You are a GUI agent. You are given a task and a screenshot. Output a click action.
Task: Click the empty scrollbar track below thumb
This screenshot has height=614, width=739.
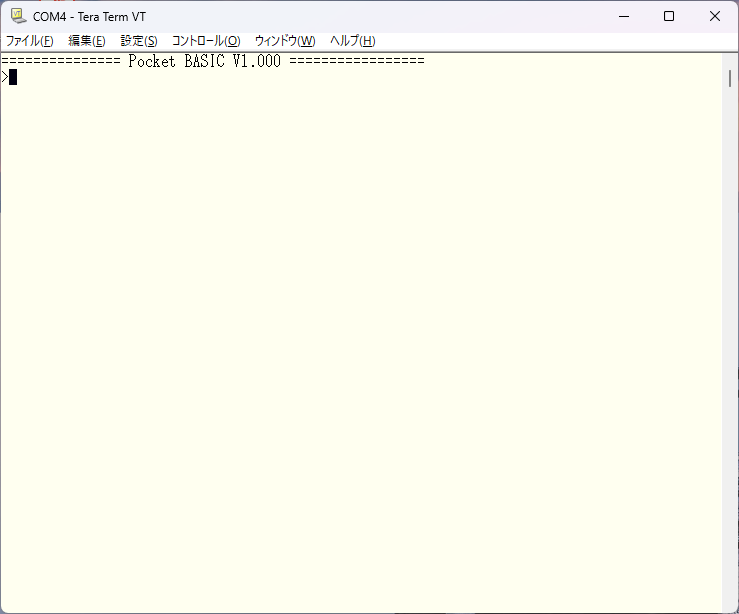coord(730,350)
